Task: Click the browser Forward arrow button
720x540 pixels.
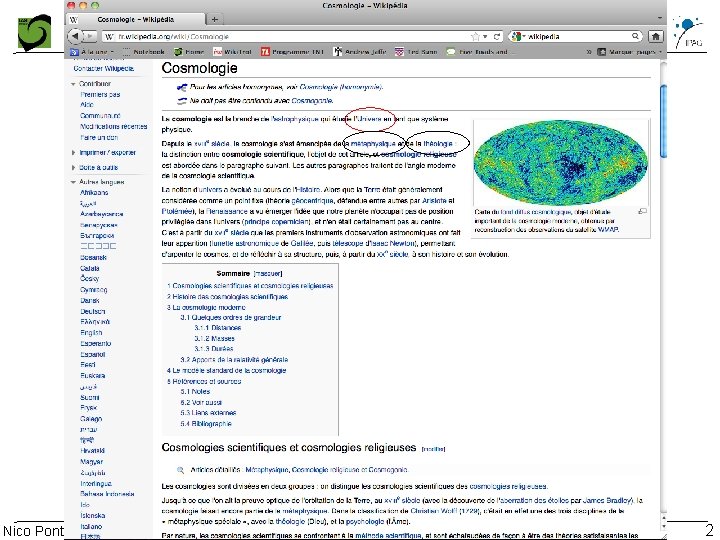Action: pyautogui.click(x=90, y=36)
